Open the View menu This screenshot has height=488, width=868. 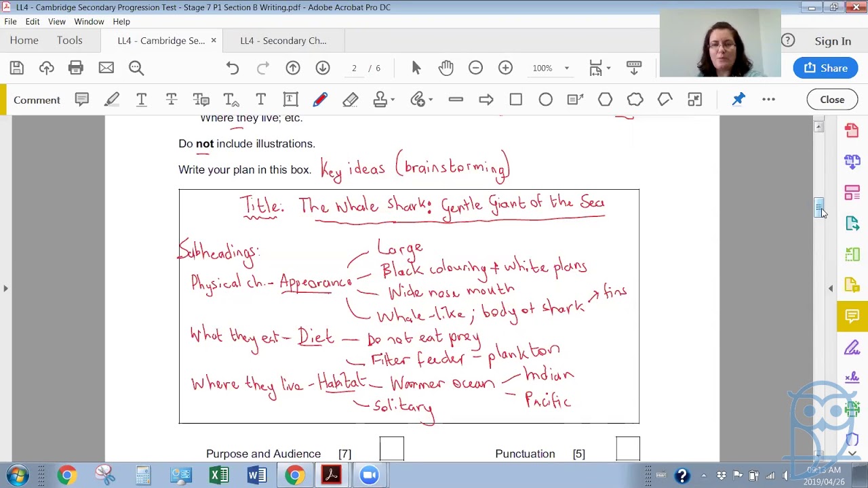click(57, 22)
